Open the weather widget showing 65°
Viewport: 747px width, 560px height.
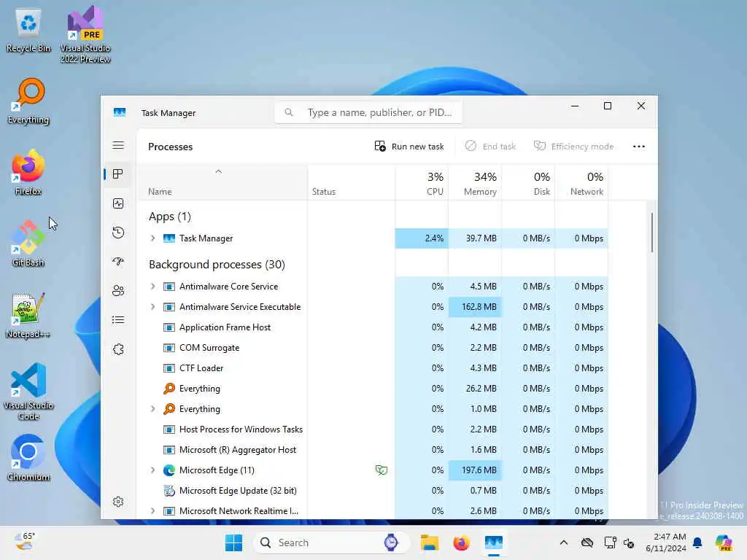coord(24,542)
